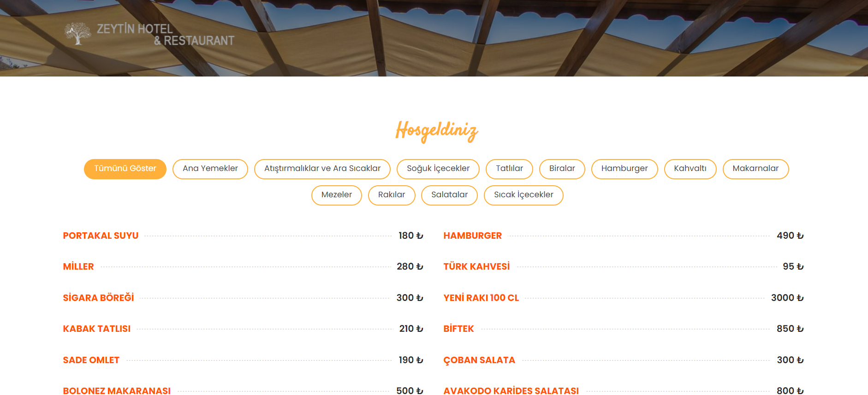Select the Rakılar filter
This screenshot has height=395, width=868.
pos(392,195)
